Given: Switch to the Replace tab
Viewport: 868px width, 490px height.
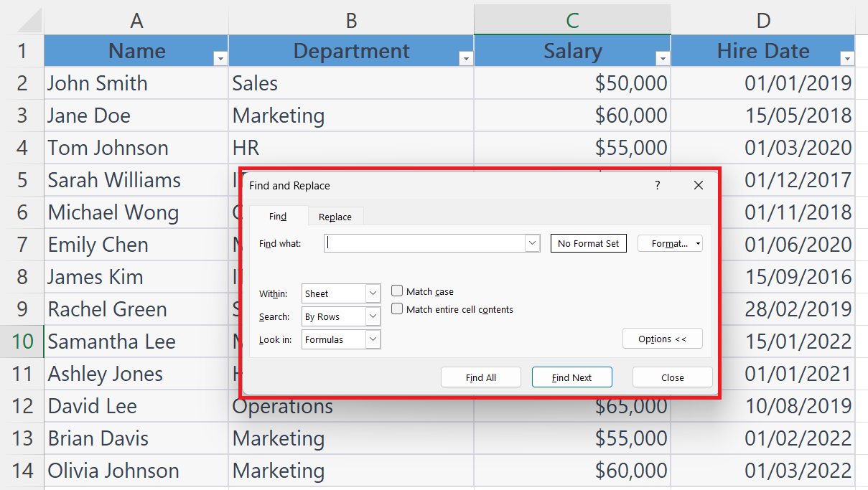Looking at the screenshot, I should pyautogui.click(x=335, y=217).
